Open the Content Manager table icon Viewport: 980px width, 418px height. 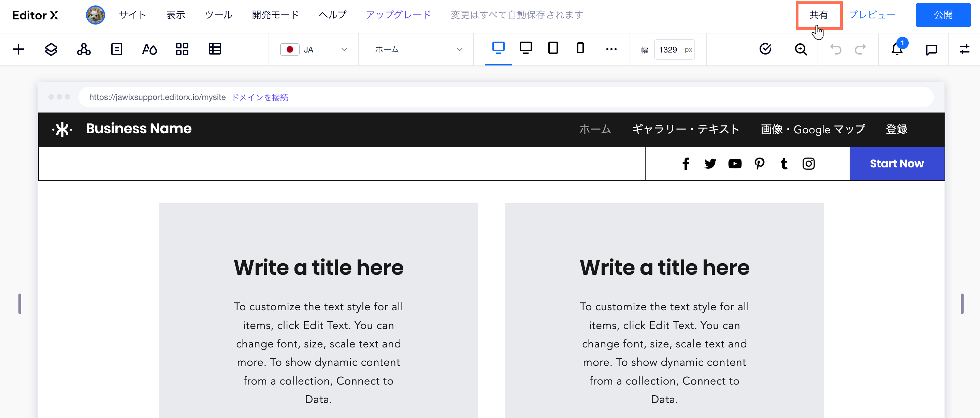click(x=215, y=49)
